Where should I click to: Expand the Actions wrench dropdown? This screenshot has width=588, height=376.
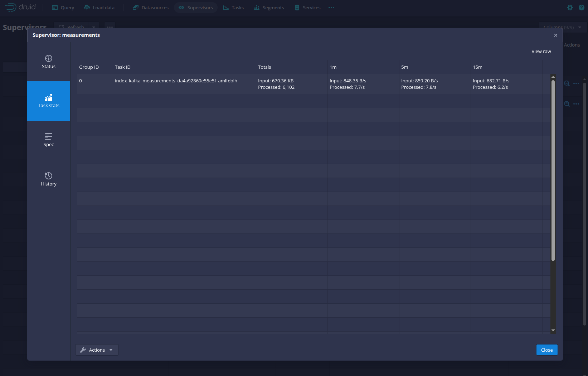pyautogui.click(x=97, y=350)
